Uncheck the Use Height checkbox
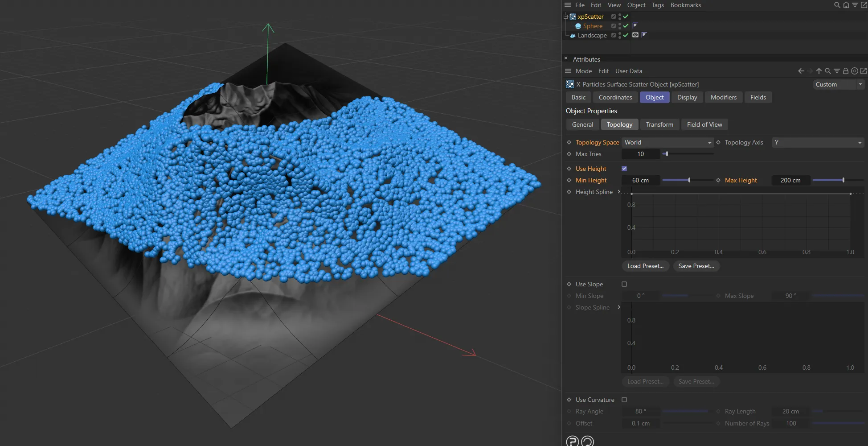This screenshot has height=446, width=868. (x=624, y=169)
